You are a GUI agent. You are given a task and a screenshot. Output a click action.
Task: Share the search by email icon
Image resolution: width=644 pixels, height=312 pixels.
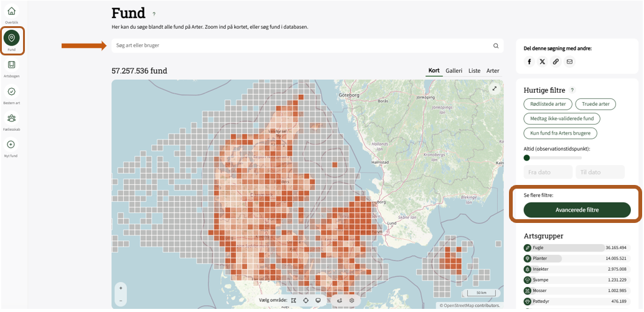(x=569, y=62)
